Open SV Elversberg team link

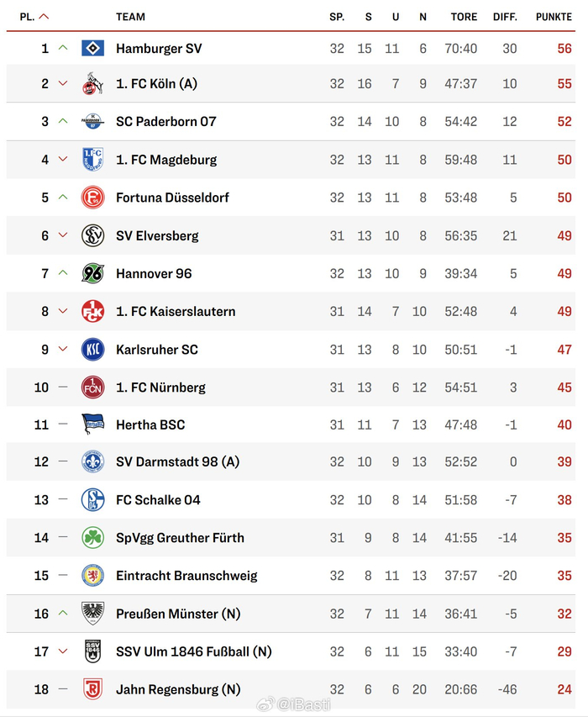(157, 235)
